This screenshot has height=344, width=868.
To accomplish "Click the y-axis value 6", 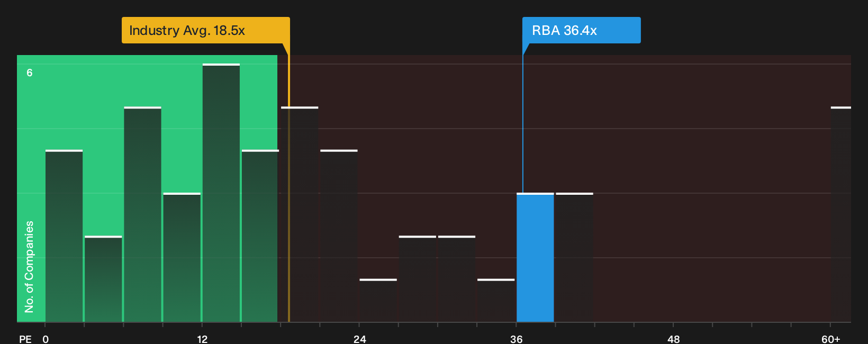I will click(30, 73).
